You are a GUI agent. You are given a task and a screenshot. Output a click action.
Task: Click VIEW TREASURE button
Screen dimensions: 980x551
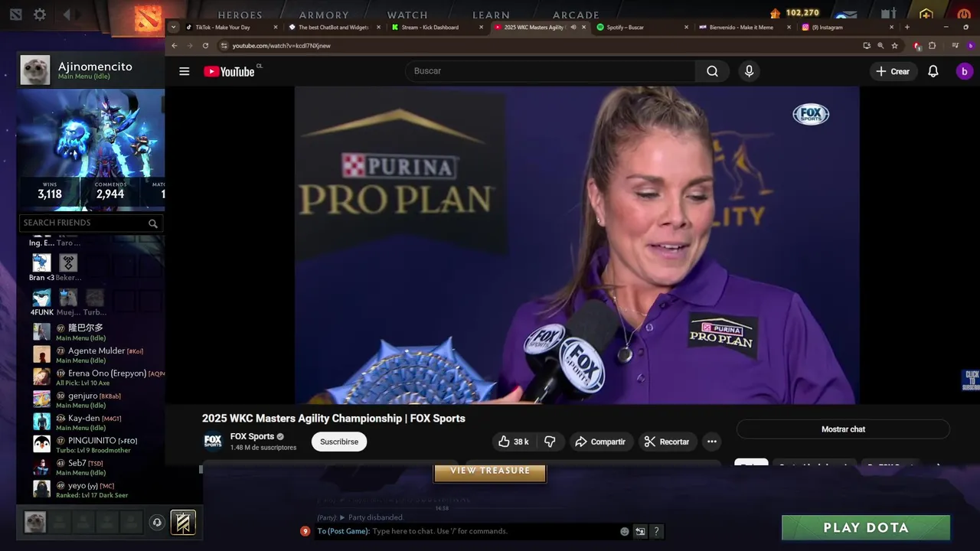tap(490, 472)
